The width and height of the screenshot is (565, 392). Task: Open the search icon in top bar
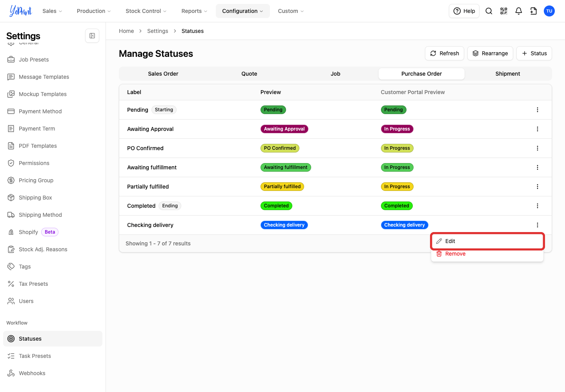[489, 11]
